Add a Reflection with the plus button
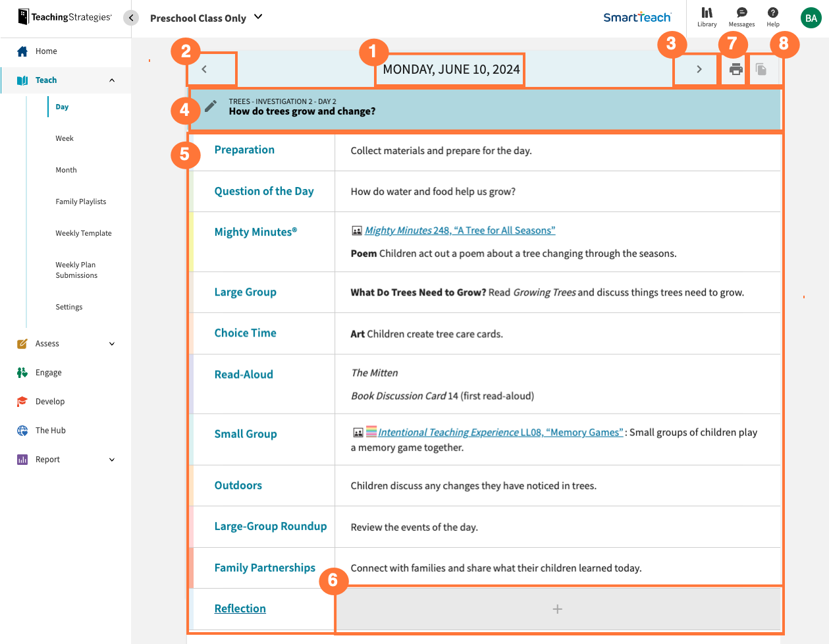The image size is (829, 644). point(557,608)
